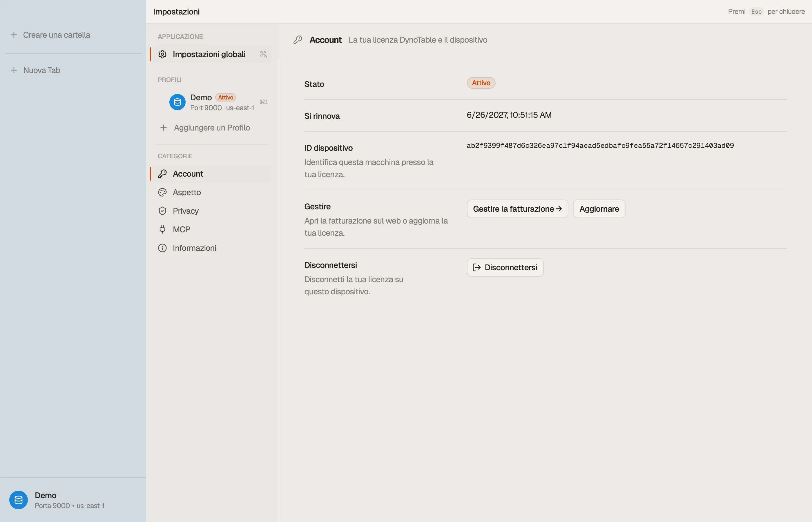
Task: Click the ⌘1 shortcut hint on Demo profile
Action: pos(264,102)
